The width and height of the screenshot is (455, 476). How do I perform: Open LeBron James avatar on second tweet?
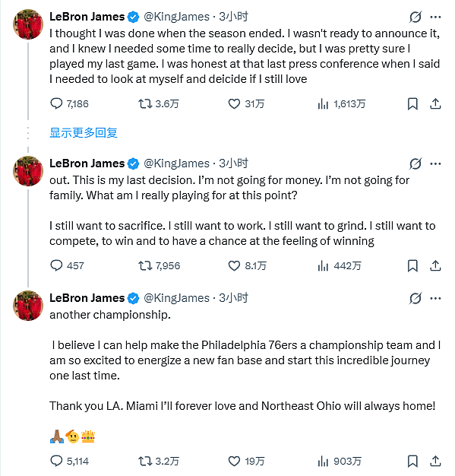(x=28, y=171)
